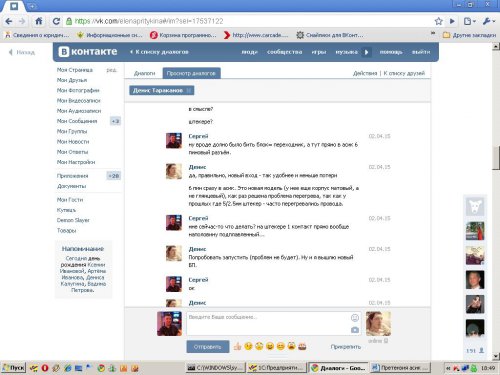Insert the thumbs-up emoji
The width and height of the screenshot is (500, 375).
pos(237,346)
